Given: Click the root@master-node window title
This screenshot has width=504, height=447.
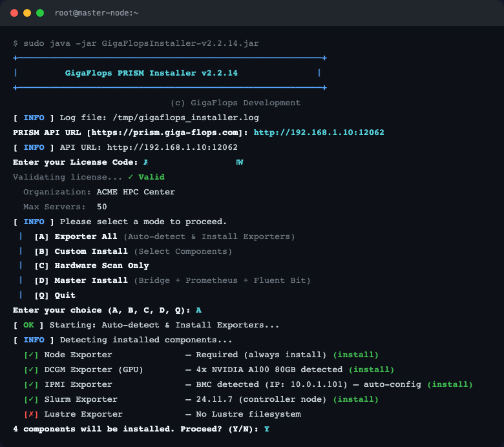Looking at the screenshot, I should click(x=96, y=13).
